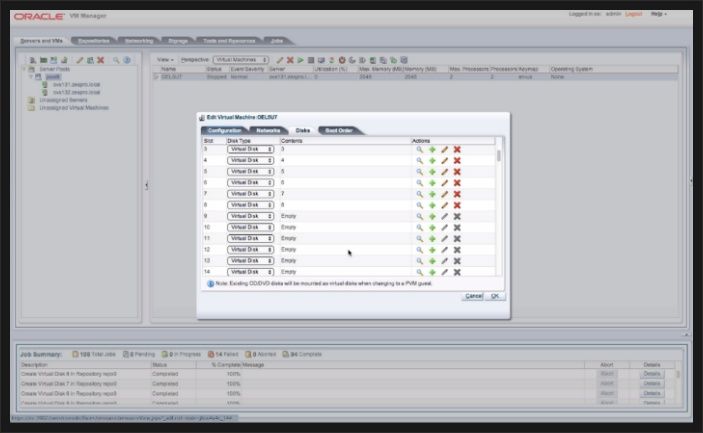Open Disk Type dropdown for slot 3
Image resolution: width=703 pixels, height=433 pixels.
251,149
